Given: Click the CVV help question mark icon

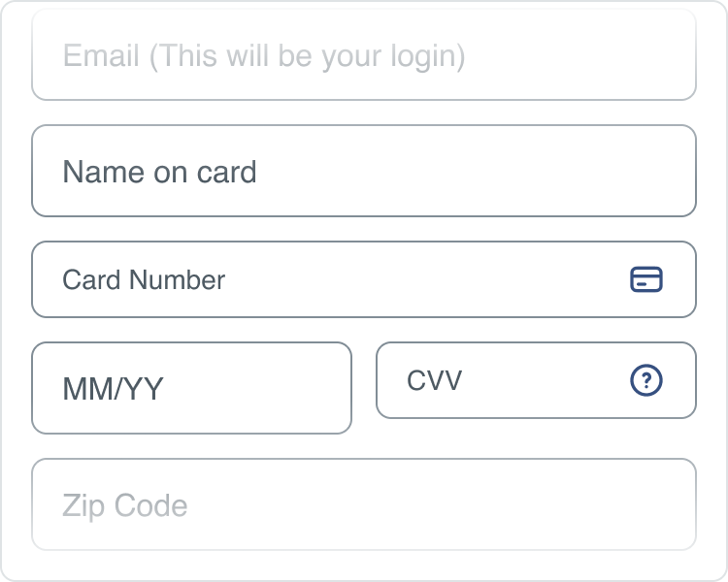Looking at the screenshot, I should pos(646,380).
